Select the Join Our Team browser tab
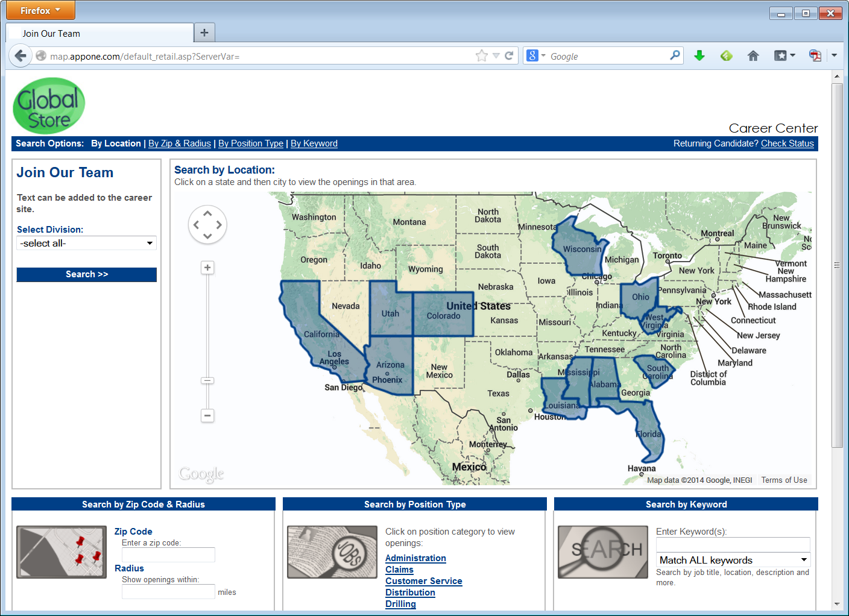The width and height of the screenshot is (849, 616). pyautogui.click(x=99, y=33)
